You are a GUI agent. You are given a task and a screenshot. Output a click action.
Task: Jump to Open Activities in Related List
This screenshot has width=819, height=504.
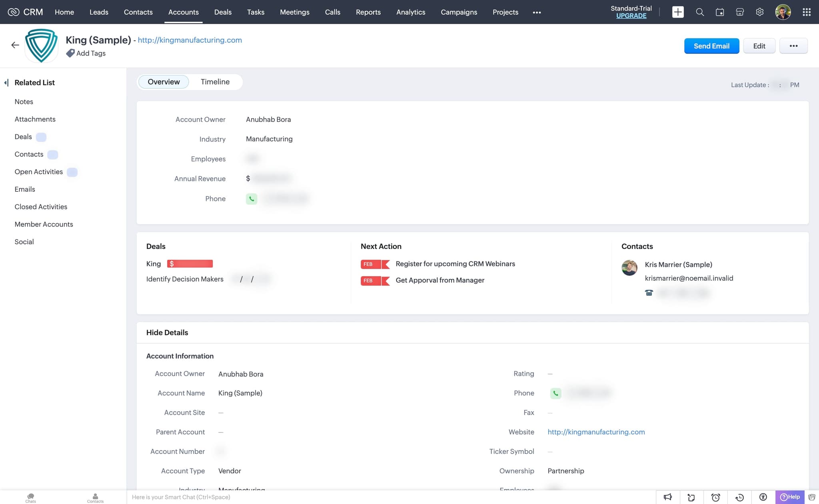point(38,172)
